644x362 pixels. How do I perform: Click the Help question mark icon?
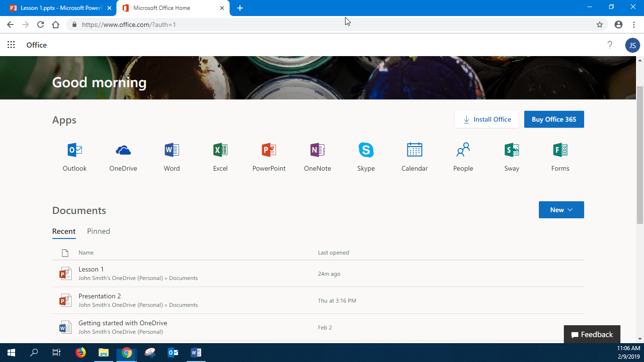pos(610,45)
